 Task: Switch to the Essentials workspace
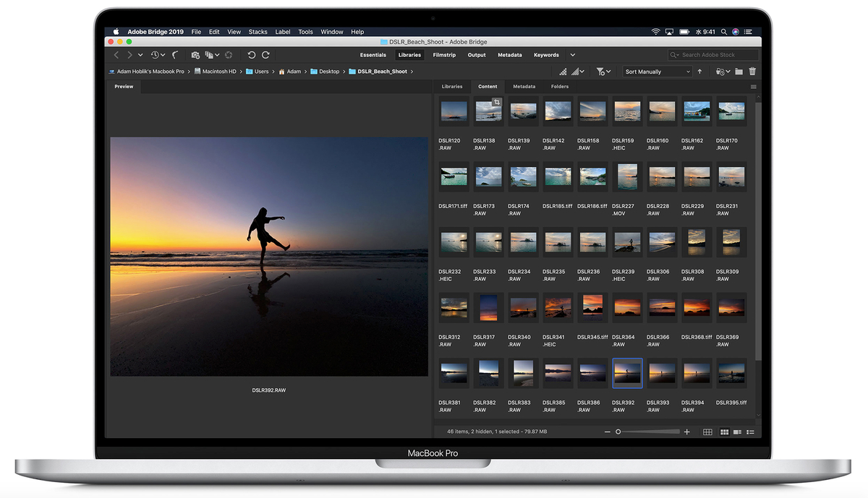coord(373,55)
